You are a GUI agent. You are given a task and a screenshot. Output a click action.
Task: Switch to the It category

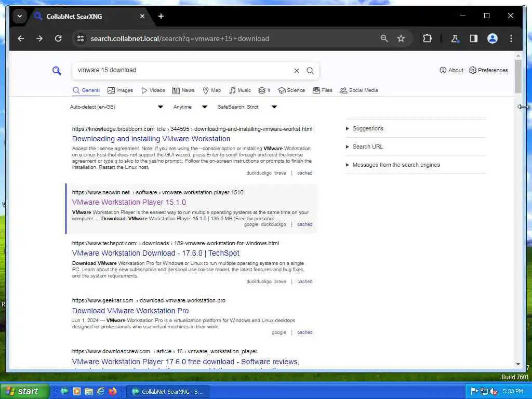click(x=264, y=90)
